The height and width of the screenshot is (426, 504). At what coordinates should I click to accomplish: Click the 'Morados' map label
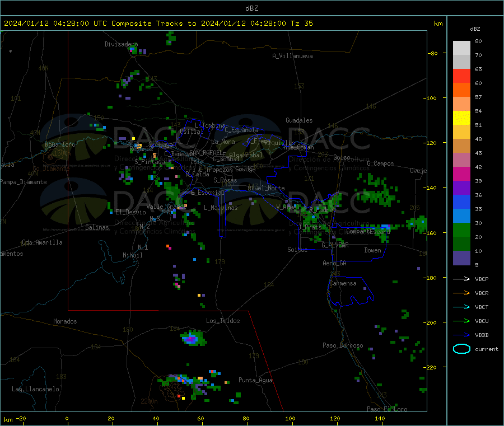tap(65, 321)
